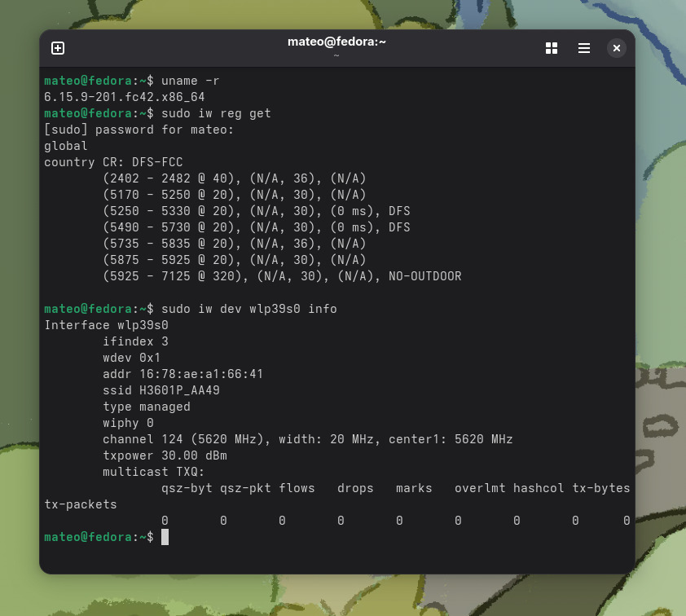Click the 5250 - 5330 DFS row
Image resolution: width=686 pixels, height=616 pixels.
pos(257,211)
